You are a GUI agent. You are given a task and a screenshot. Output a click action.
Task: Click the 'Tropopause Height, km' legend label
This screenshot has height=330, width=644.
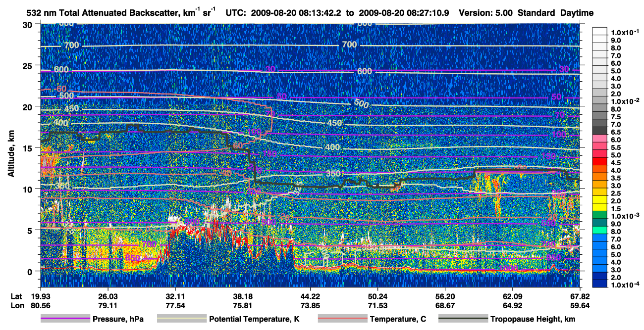coord(533,320)
